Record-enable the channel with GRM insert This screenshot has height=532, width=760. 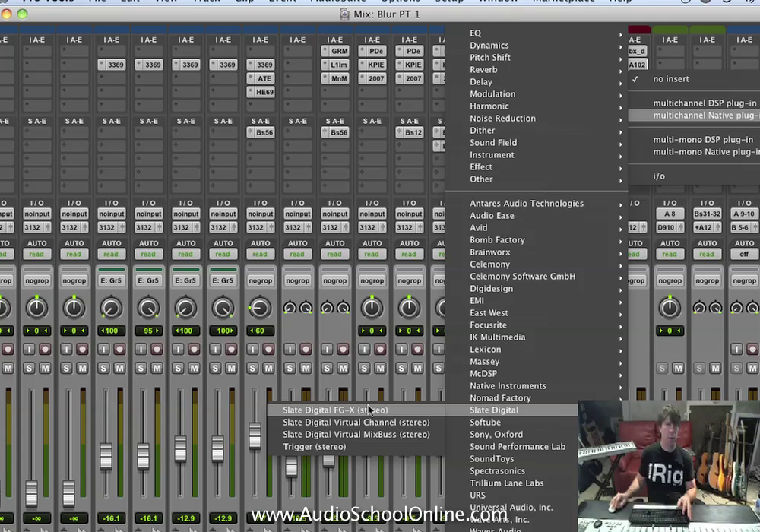(x=344, y=349)
